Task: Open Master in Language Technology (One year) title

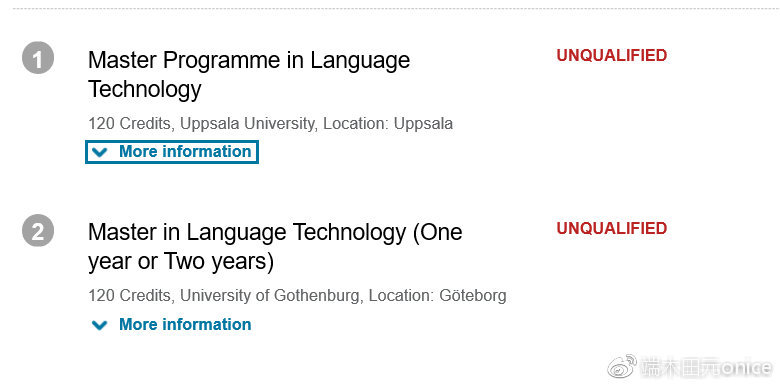Action: (275, 247)
